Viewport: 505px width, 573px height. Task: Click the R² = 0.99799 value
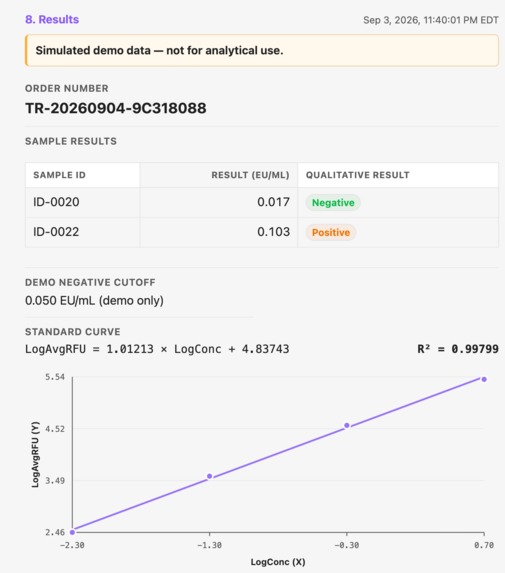coord(458,349)
